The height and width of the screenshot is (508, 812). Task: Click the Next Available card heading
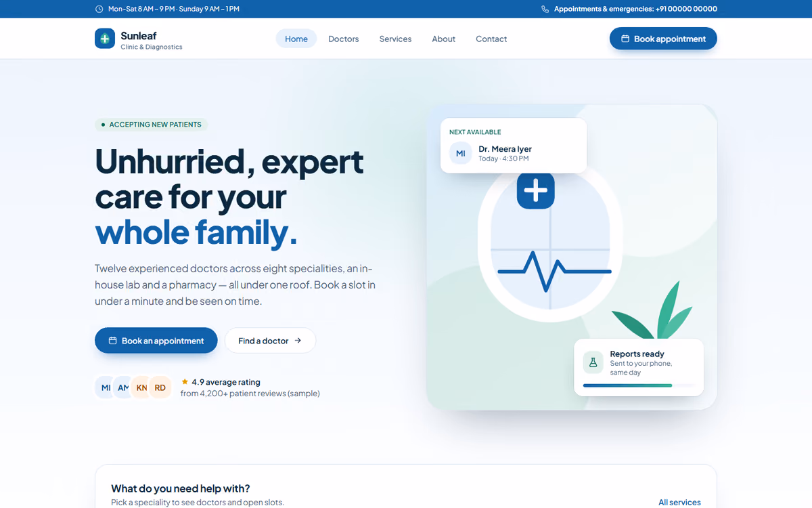coord(475,132)
